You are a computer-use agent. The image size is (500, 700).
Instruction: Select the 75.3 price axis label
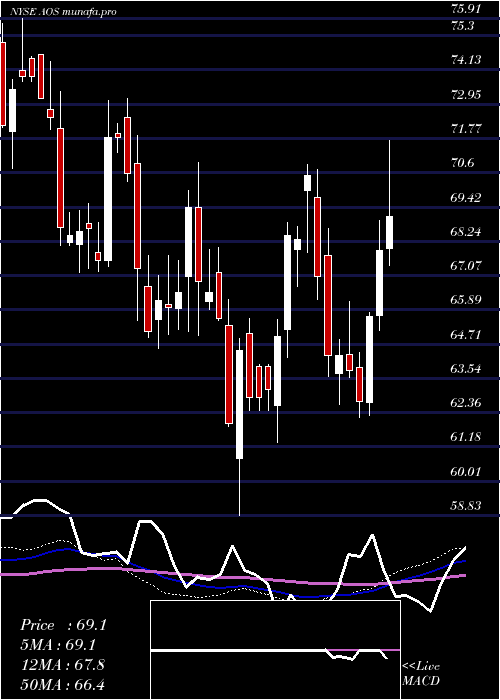[462, 26]
